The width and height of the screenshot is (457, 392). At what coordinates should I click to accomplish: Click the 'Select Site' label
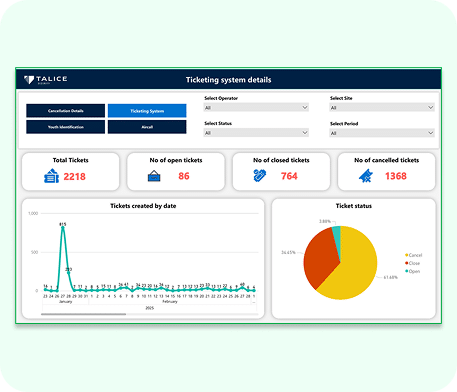point(341,98)
